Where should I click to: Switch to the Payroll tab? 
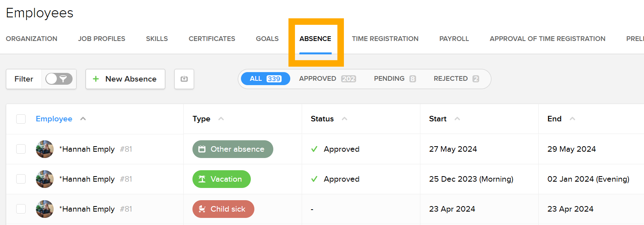(454, 39)
